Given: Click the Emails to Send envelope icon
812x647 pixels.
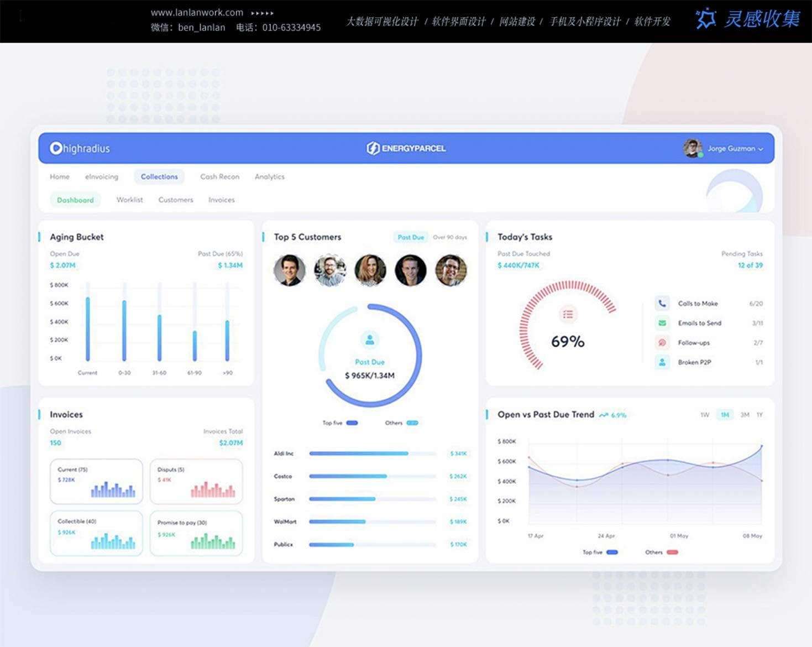Looking at the screenshot, I should click(662, 323).
